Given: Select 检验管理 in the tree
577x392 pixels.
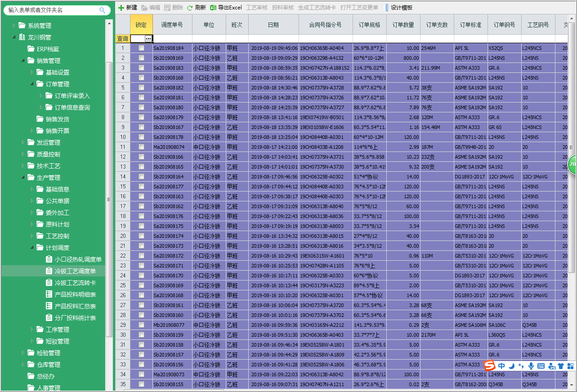Looking at the screenshot, I should coord(49,353).
